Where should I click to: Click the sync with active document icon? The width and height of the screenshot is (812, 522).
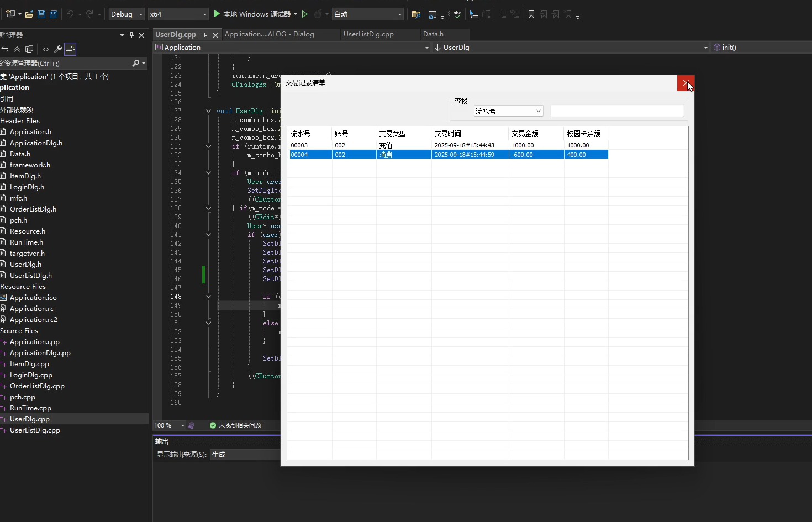click(5, 49)
